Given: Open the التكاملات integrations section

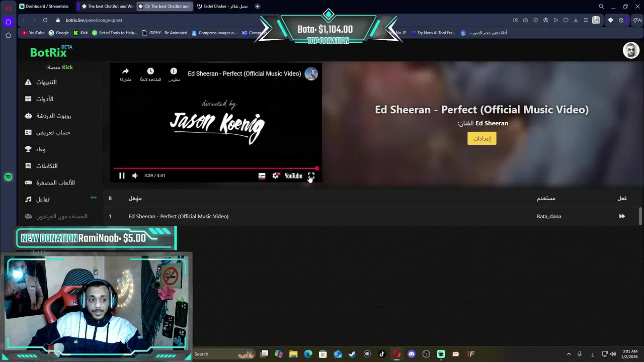Looking at the screenshot, I should click(41, 166).
